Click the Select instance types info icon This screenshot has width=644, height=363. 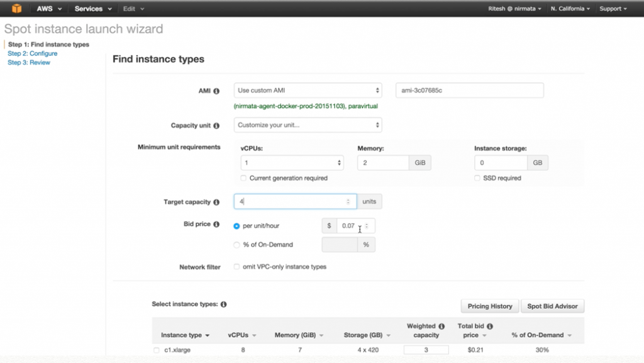point(223,304)
